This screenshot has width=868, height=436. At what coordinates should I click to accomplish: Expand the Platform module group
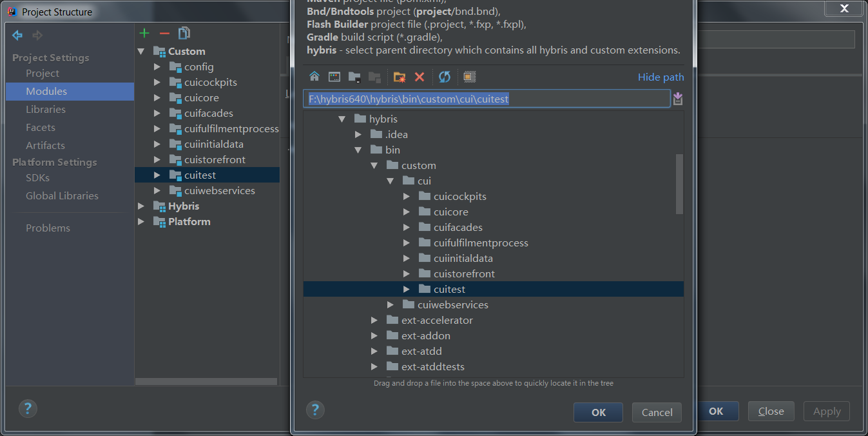pyautogui.click(x=141, y=222)
